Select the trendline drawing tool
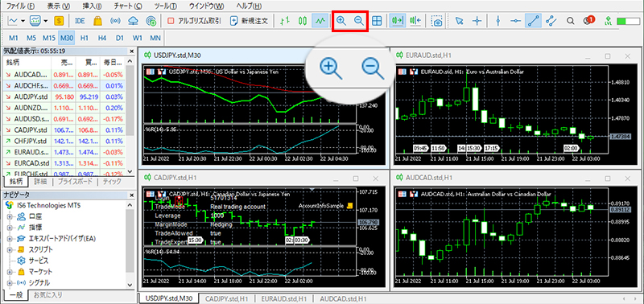The image size is (644, 304). 533,21
